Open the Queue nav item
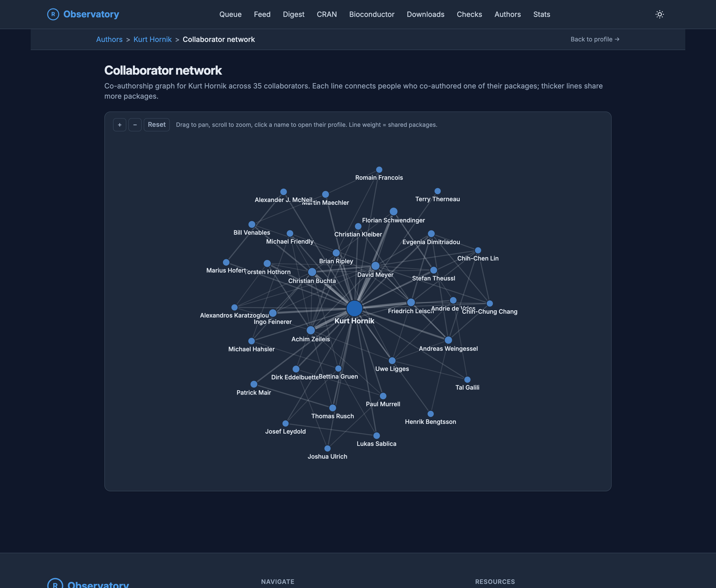The height and width of the screenshot is (588, 716). [x=230, y=14]
